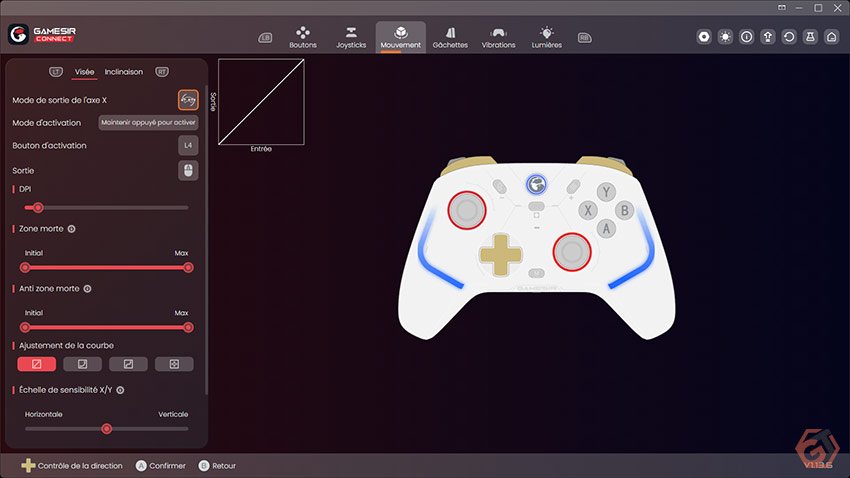Select the Mouvement tab
850x478 pixels.
pyautogui.click(x=401, y=37)
